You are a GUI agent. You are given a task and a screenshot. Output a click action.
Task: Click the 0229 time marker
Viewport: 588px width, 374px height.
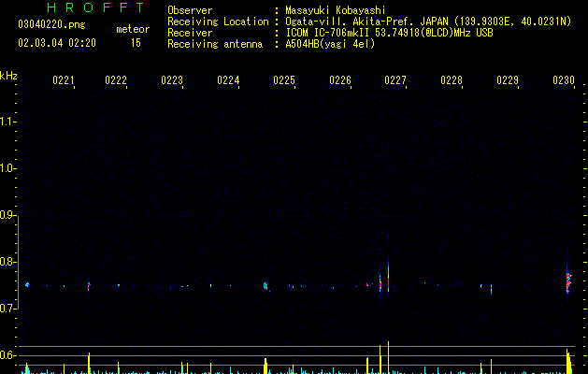coord(508,80)
